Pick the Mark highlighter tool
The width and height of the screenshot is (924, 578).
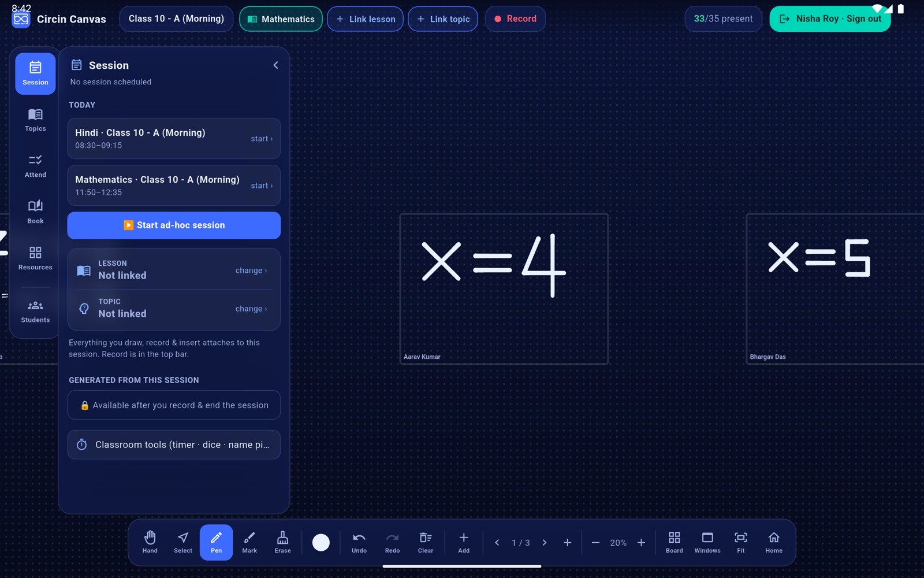pos(249,542)
